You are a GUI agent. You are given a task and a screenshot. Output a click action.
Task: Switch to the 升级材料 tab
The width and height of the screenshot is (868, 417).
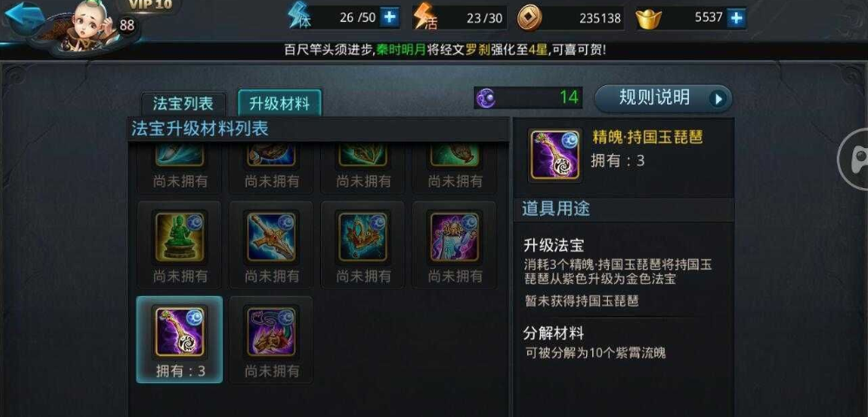point(279,103)
